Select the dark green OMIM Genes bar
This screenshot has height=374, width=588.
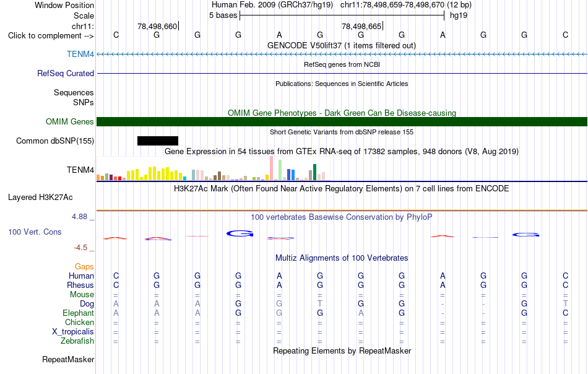coord(342,121)
